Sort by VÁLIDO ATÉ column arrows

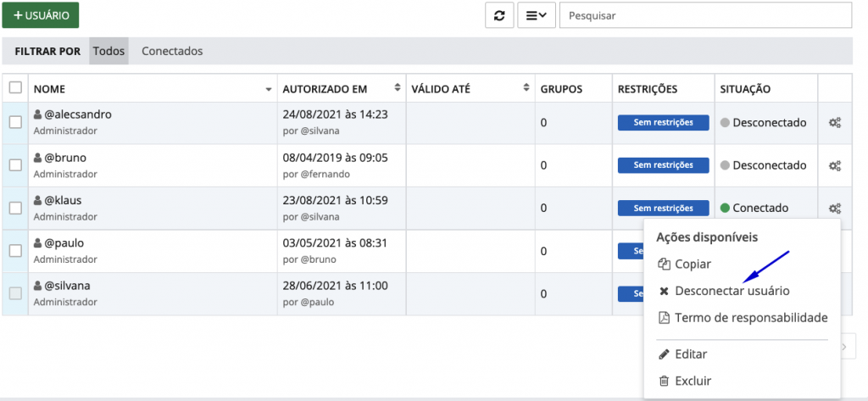click(x=526, y=88)
